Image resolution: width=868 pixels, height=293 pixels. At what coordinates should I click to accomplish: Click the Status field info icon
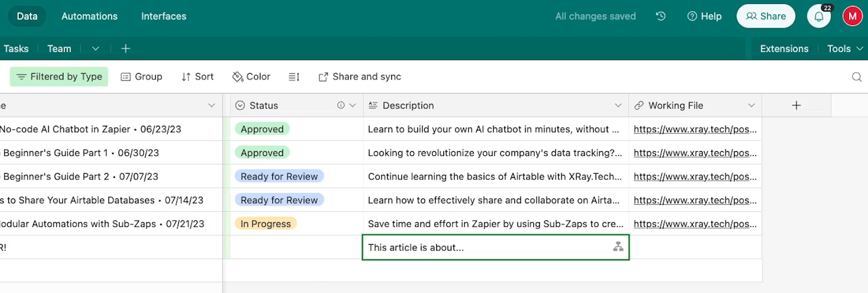(x=341, y=105)
